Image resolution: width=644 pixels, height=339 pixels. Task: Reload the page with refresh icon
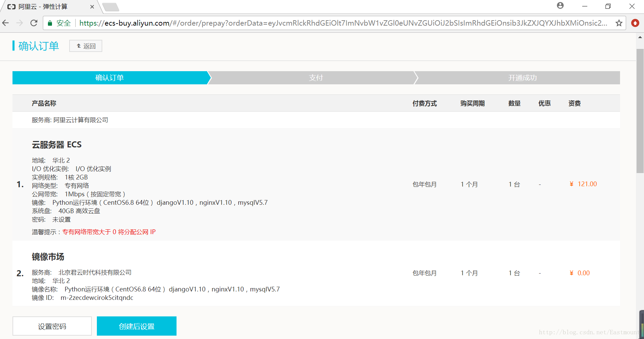[34, 23]
